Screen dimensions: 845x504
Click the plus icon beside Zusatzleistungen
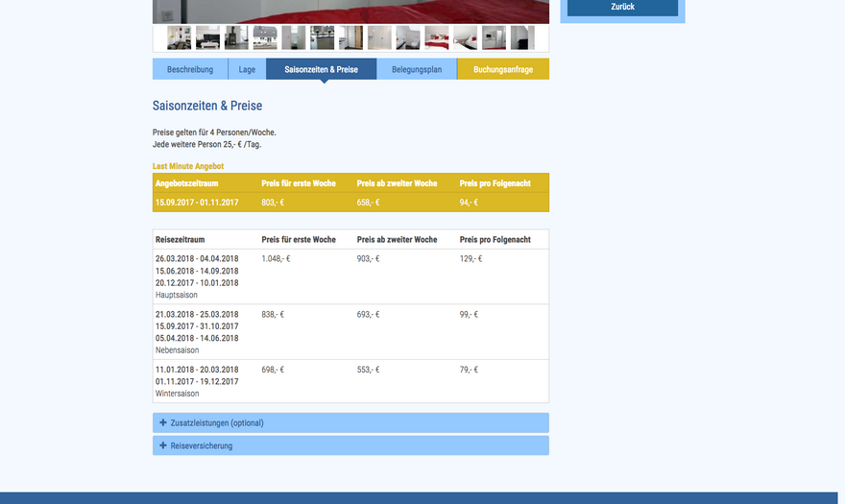[x=163, y=422]
